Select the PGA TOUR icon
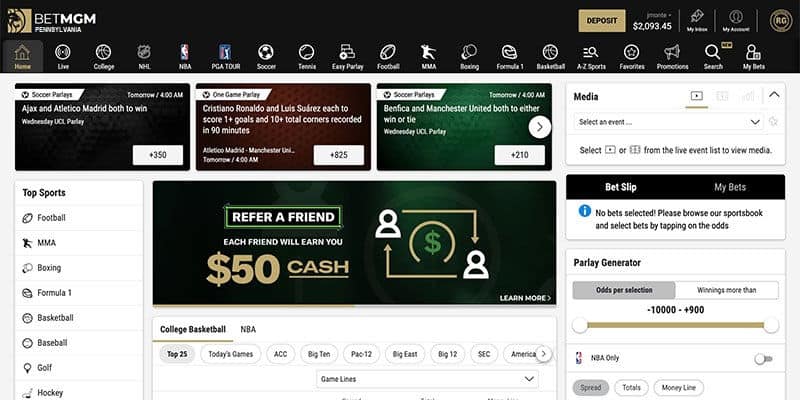The image size is (800, 400). pos(225,52)
